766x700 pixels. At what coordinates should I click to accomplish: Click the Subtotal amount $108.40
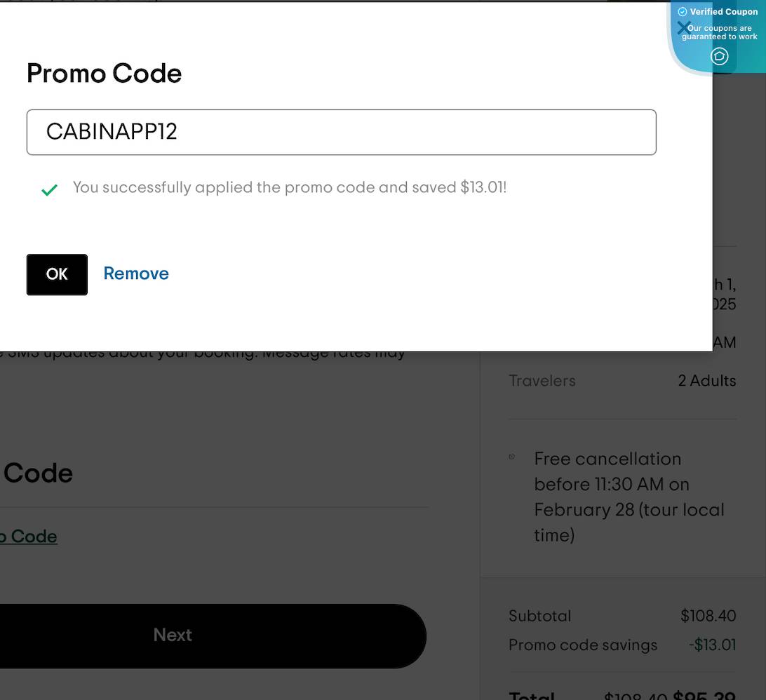click(708, 616)
